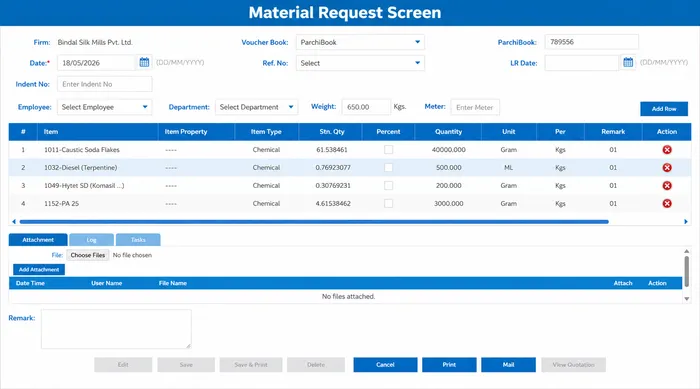Click Stn. Qty value 61.538461
Screen dimensions: 700x389
click(332, 150)
